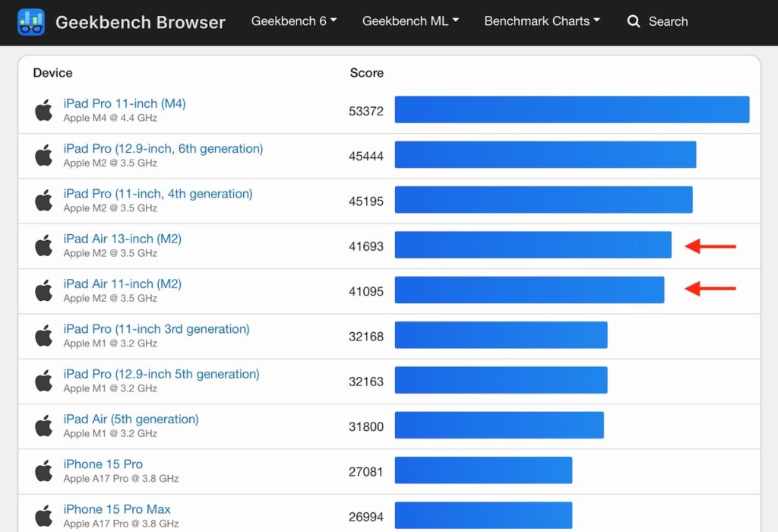Click score value 45195

pyautogui.click(x=366, y=201)
